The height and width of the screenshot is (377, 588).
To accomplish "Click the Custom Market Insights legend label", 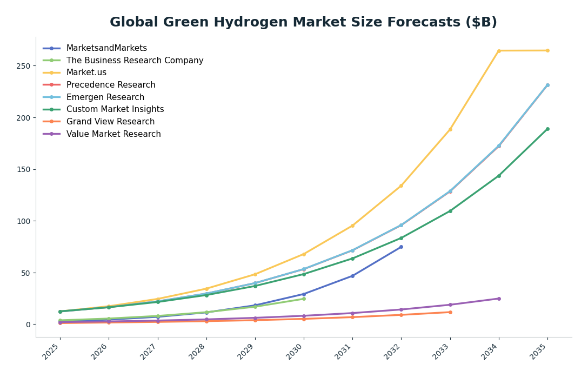I will 115,109.
